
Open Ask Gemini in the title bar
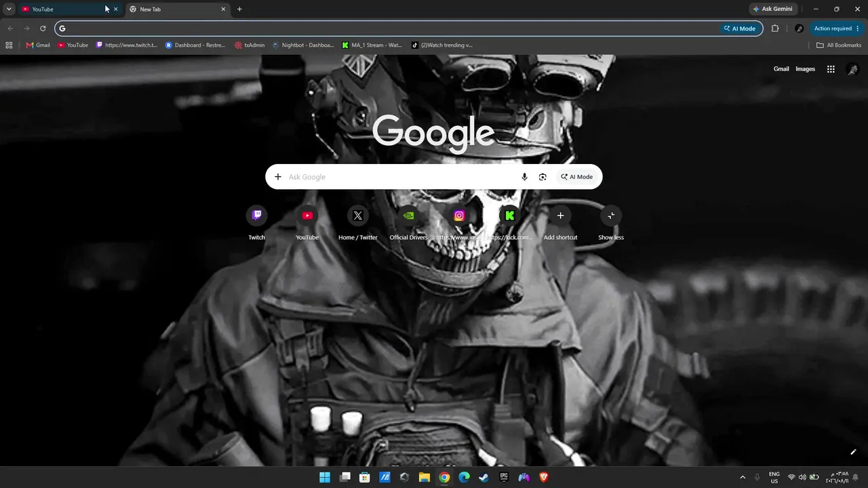[x=772, y=9]
